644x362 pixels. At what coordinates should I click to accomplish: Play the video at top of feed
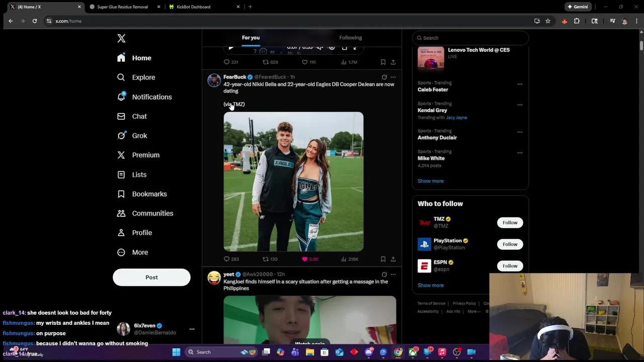pos(231,48)
